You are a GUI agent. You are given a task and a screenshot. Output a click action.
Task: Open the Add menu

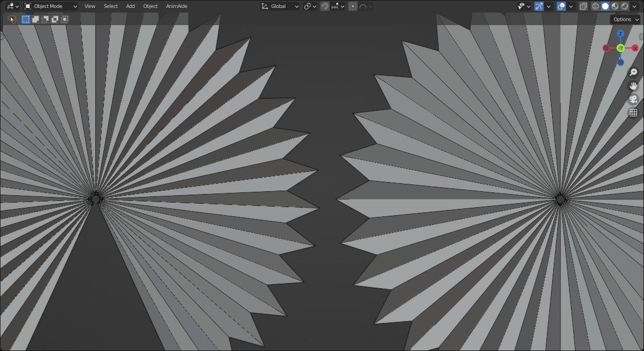130,6
